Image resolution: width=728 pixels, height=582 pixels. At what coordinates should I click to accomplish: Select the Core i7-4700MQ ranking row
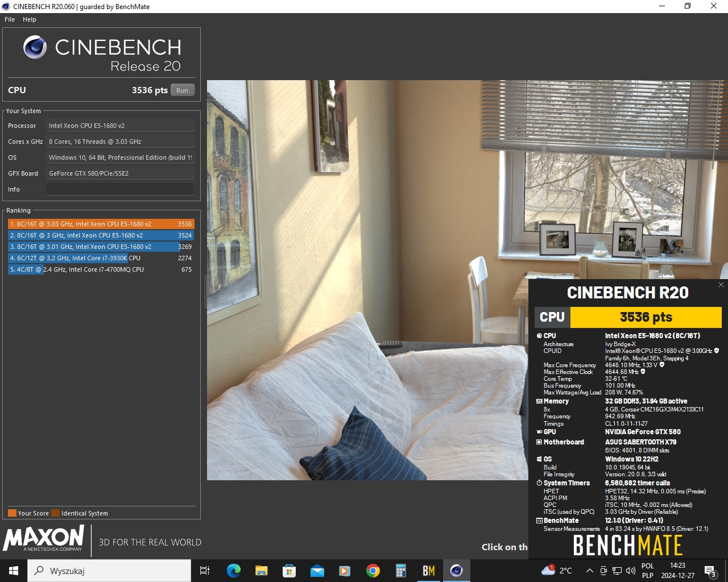[101, 269]
